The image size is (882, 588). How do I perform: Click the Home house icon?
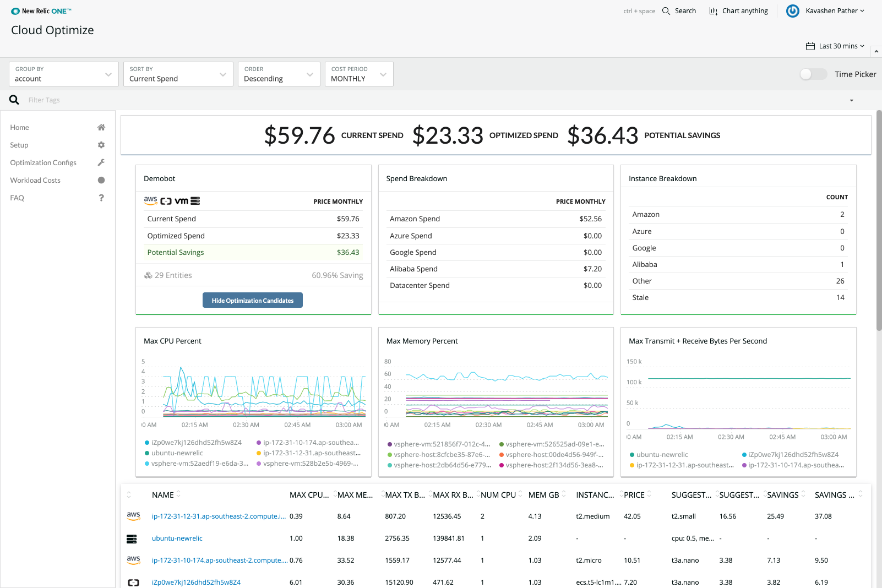(x=101, y=127)
